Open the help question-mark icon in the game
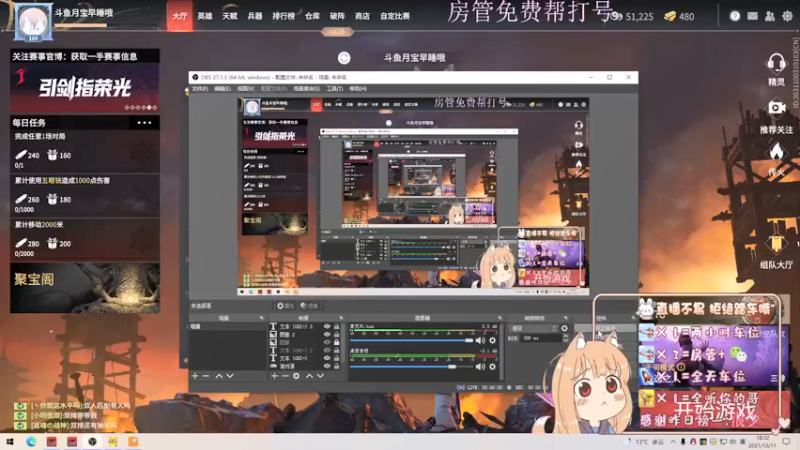The width and height of the screenshot is (800, 450). tap(735, 16)
